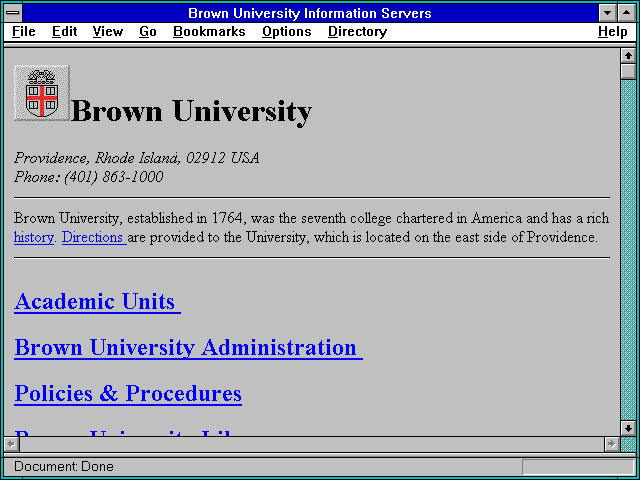The image size is (640, 480).
Task: Open the Bookmarks menu
Action: coord(209,32)
